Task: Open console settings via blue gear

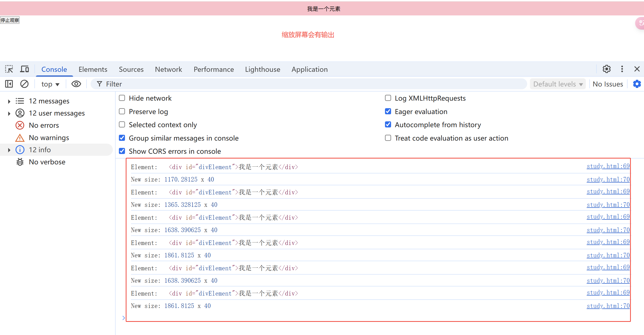Action: click(637, 84)
